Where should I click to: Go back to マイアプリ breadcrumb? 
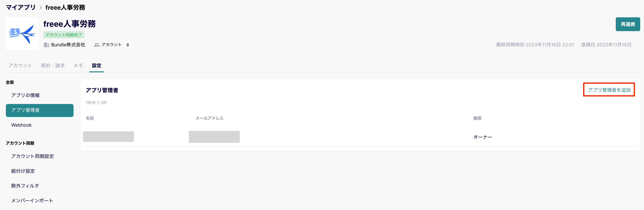pos(21,7)
